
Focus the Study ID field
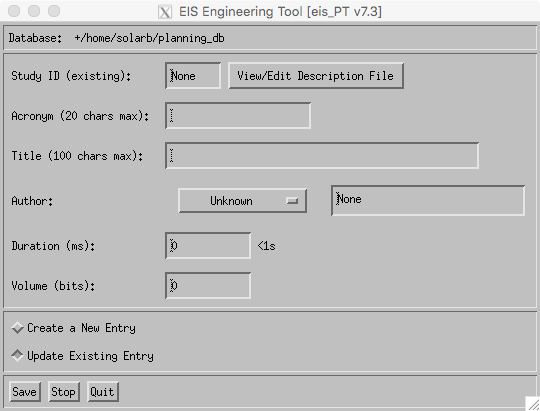(193, 75)
